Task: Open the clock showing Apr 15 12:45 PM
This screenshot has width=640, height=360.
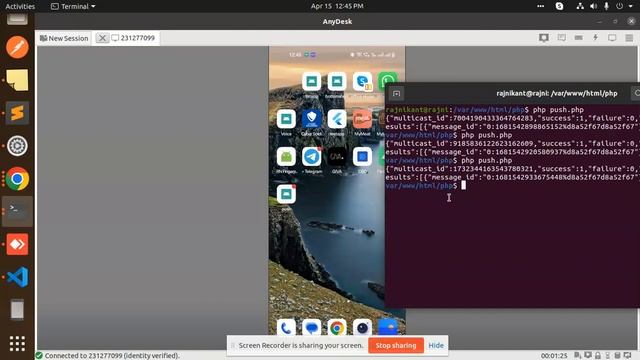Action: point(337,6)
